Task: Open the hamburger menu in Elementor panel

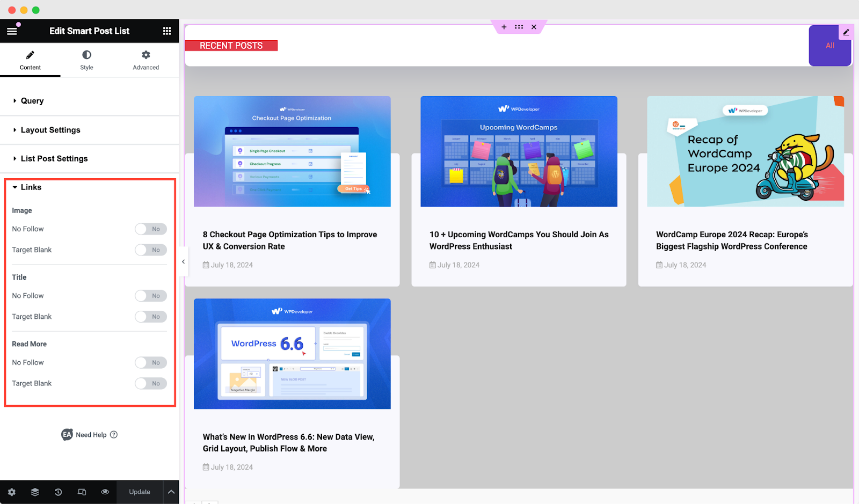Action: (x=12, y=31)
